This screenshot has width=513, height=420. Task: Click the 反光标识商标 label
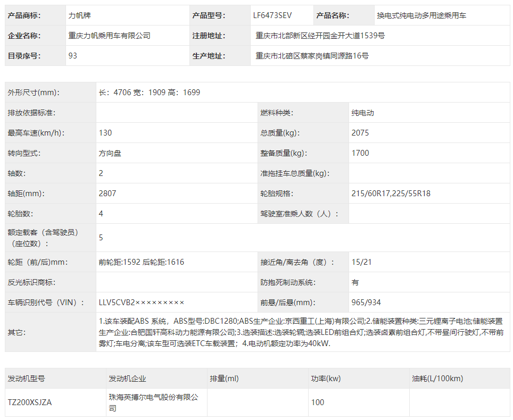pos(32,282)
